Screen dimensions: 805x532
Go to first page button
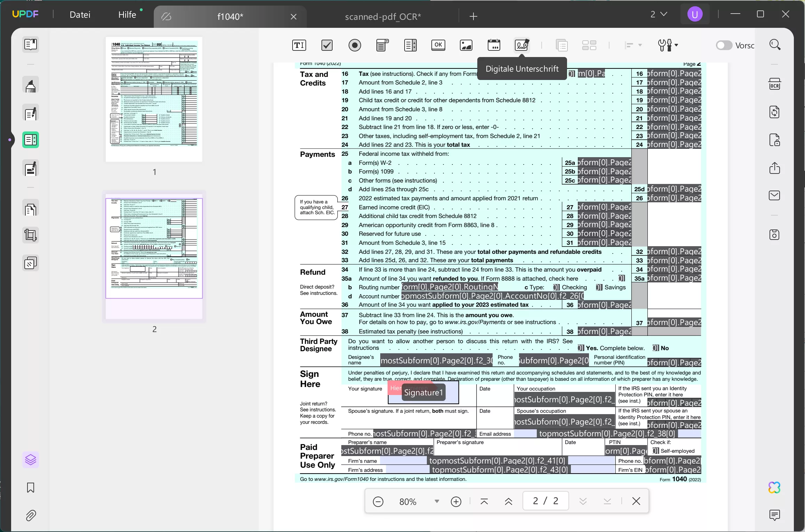(484, 501)
